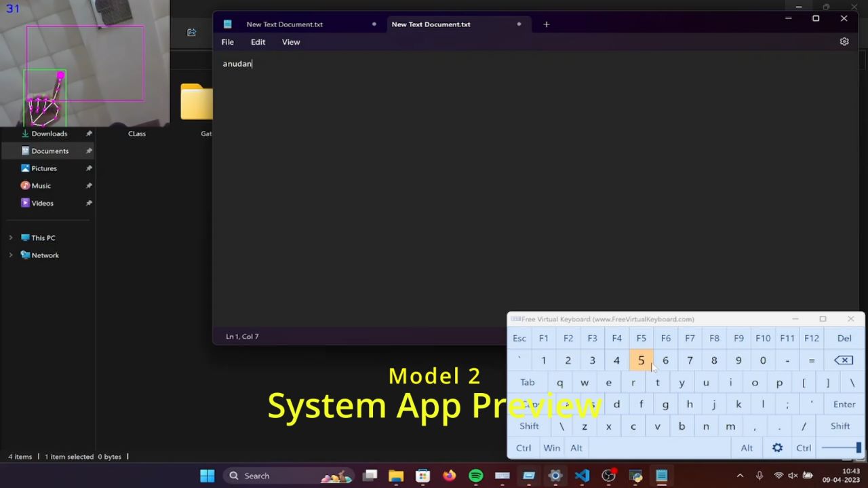Open the Free Virtual Keyboard settings gear
The width and height of the screenshot is (868, 488).
point(778,448)
